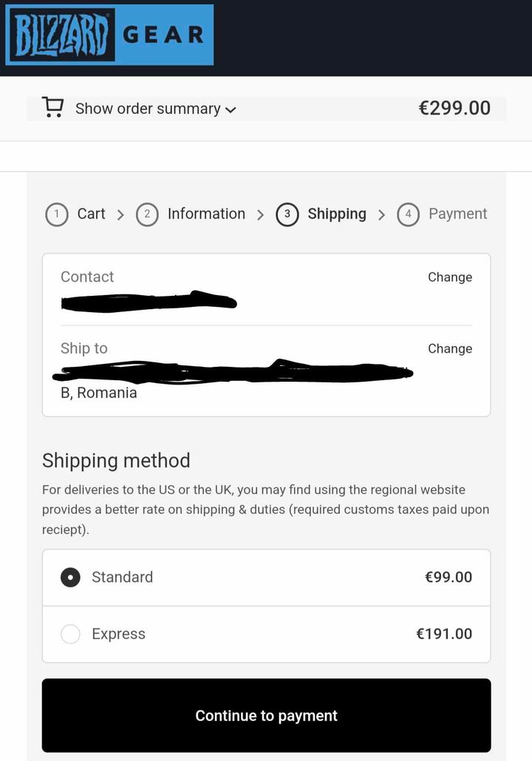The image size is (532, 761).
Task: Click chevron between Cart and Information
Action: pyautogui.click(x=120, y=214)
